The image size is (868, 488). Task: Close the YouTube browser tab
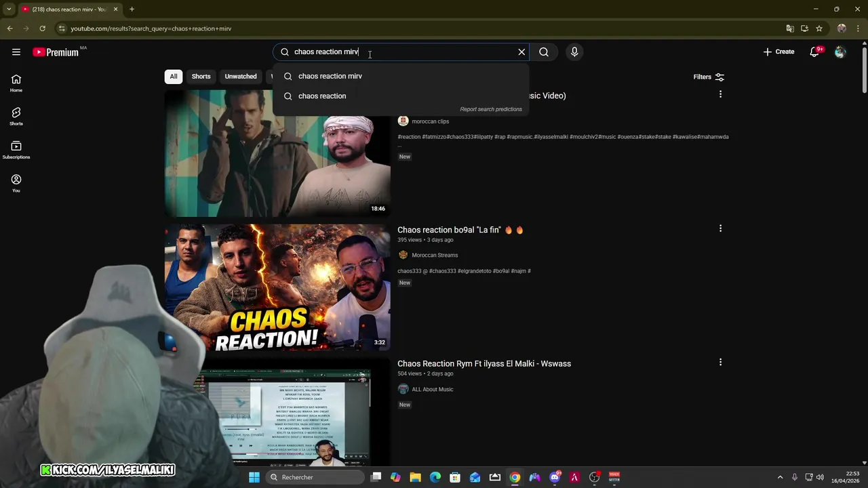(115, 9)
